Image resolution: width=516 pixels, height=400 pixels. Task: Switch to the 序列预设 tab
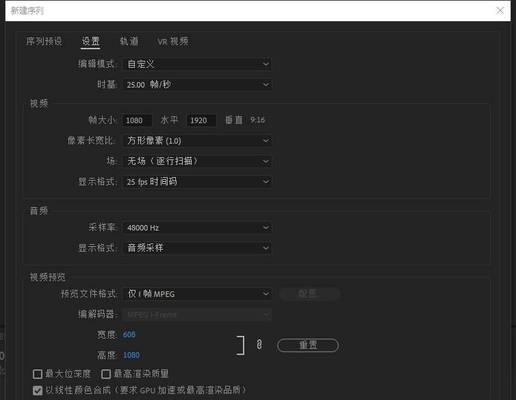(44, 41)
